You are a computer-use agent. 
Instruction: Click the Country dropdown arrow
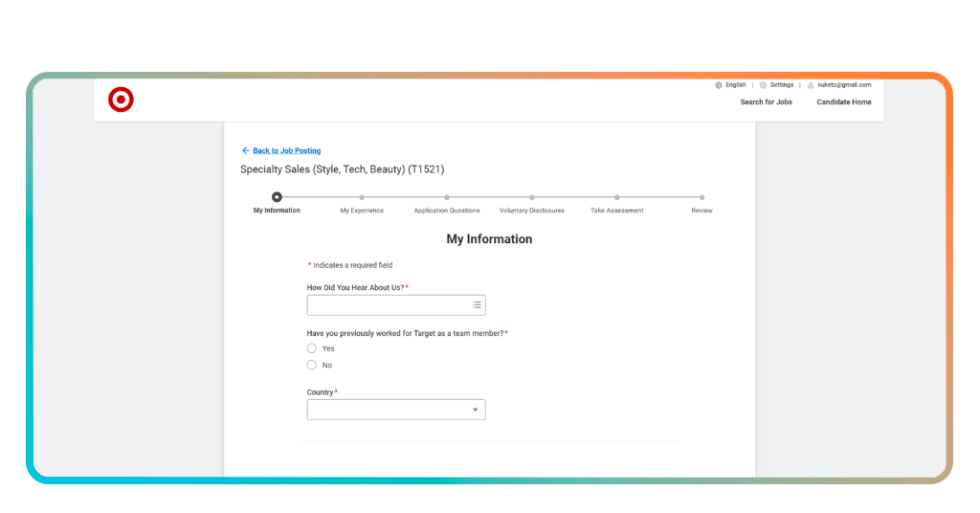coord(475,410)
